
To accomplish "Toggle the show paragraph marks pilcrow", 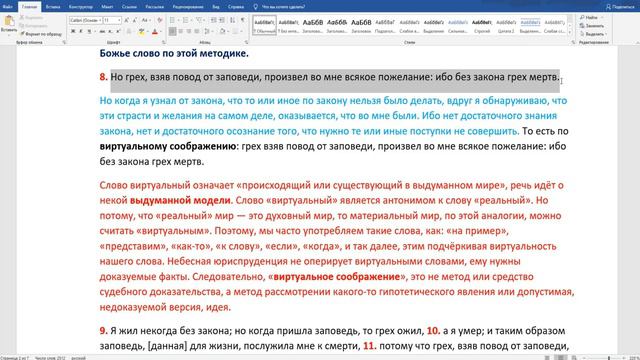I will 243,20.
